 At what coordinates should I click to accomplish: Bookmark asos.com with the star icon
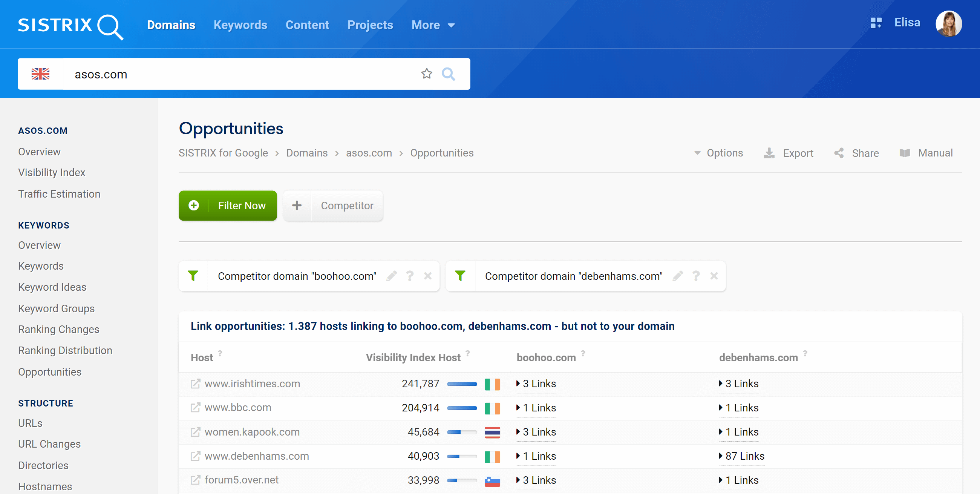point(426,74)
